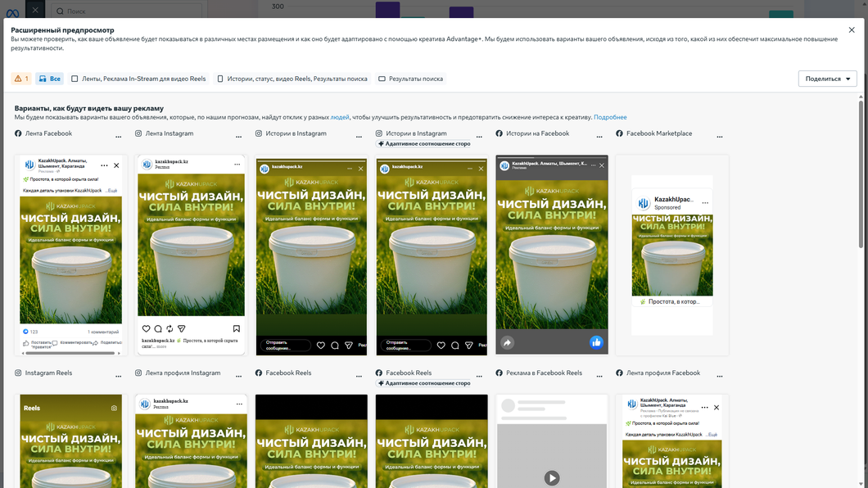Open options menu for Instagram Reels
This screenshot has height=488, width=868.
119,377
